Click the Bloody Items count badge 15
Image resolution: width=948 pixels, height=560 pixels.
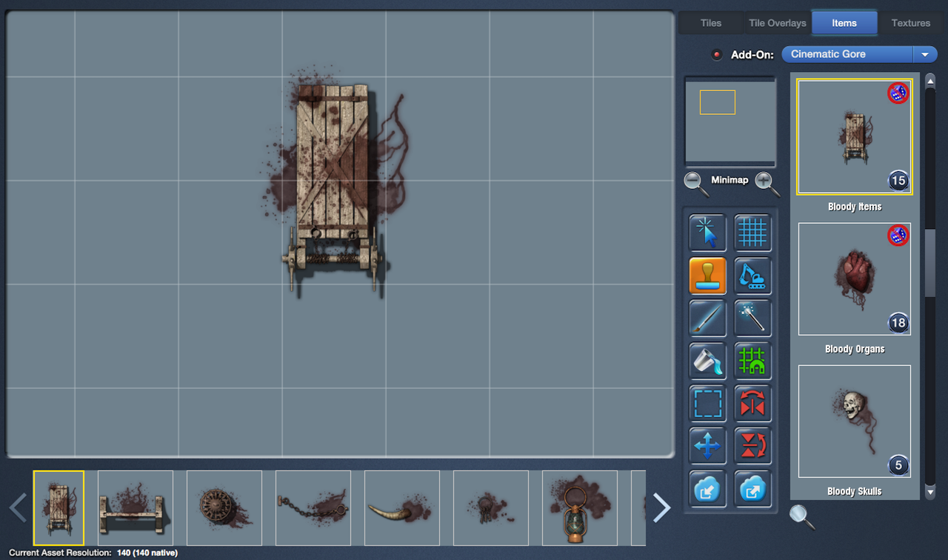click(x=898, y=181)
